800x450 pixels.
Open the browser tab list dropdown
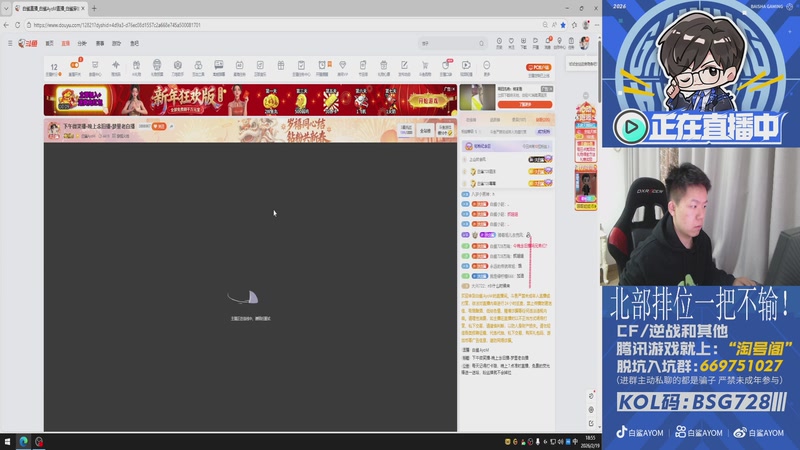click(6, 8)
